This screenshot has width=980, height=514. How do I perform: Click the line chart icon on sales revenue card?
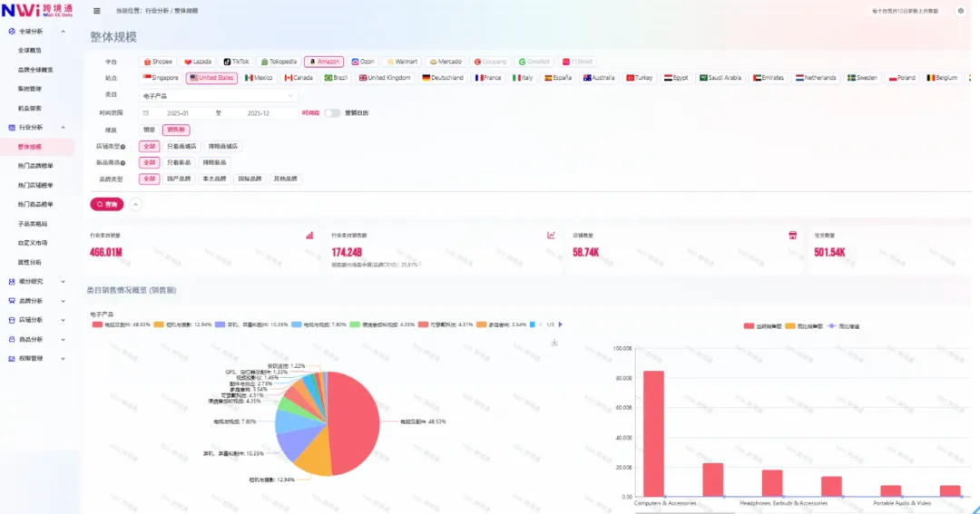551,235
